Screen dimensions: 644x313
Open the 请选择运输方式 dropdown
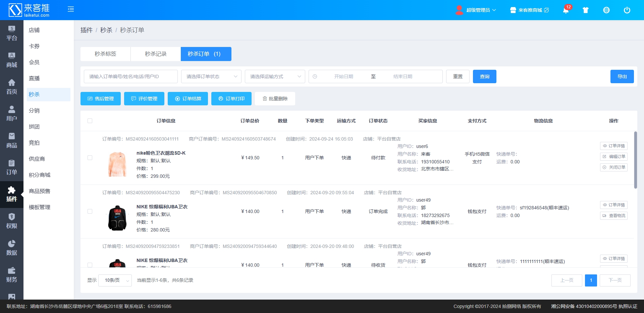click(275, 76)
